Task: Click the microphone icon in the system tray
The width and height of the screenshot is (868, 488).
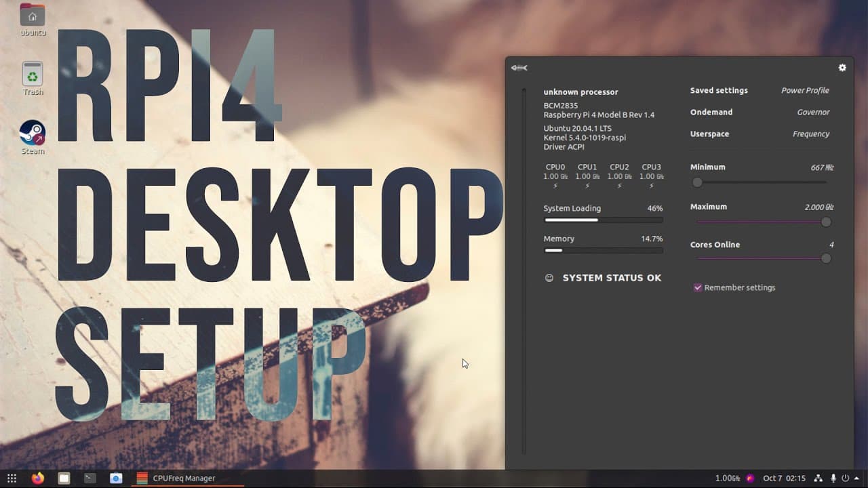Action: [x=833, y=479]
